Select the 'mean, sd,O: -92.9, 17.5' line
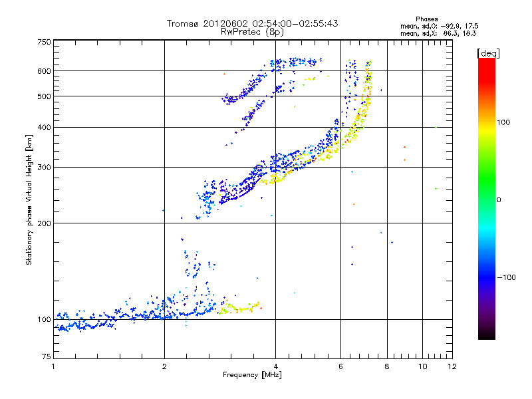532x399 pixels. (439, 26)
